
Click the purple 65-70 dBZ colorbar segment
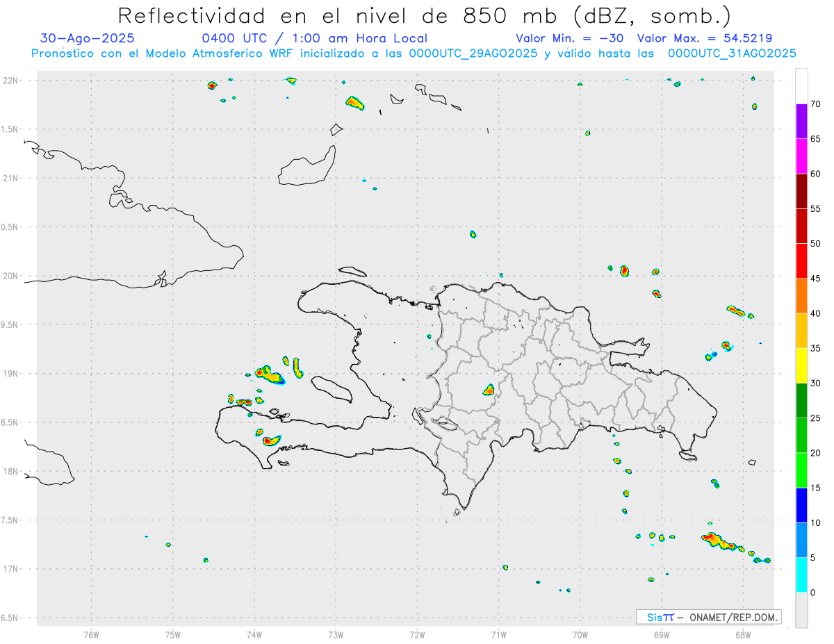pyautogui.click(x=801, y=122)
